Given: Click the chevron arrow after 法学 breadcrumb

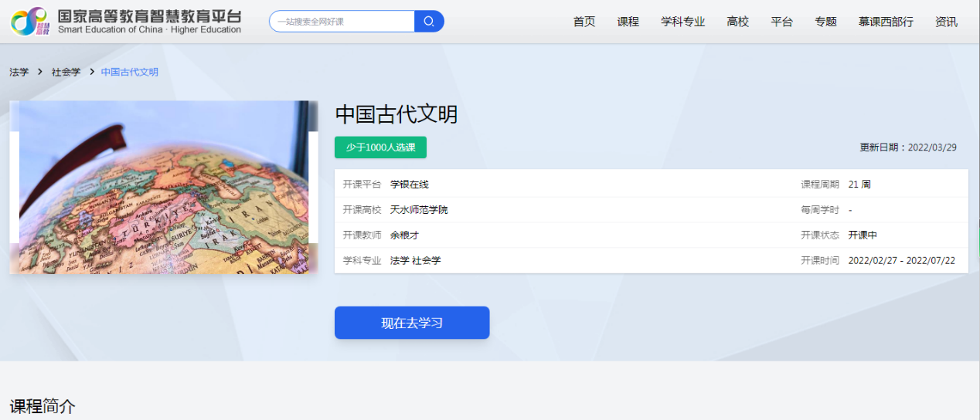Looking at the screenshot, I should click(x=40, y=72).
